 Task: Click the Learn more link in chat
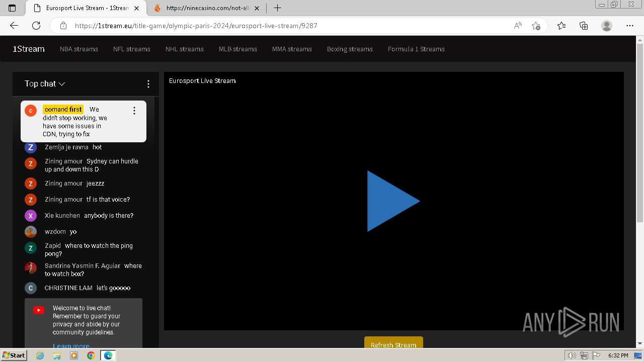pyautogui.click(x=71, y=346)
